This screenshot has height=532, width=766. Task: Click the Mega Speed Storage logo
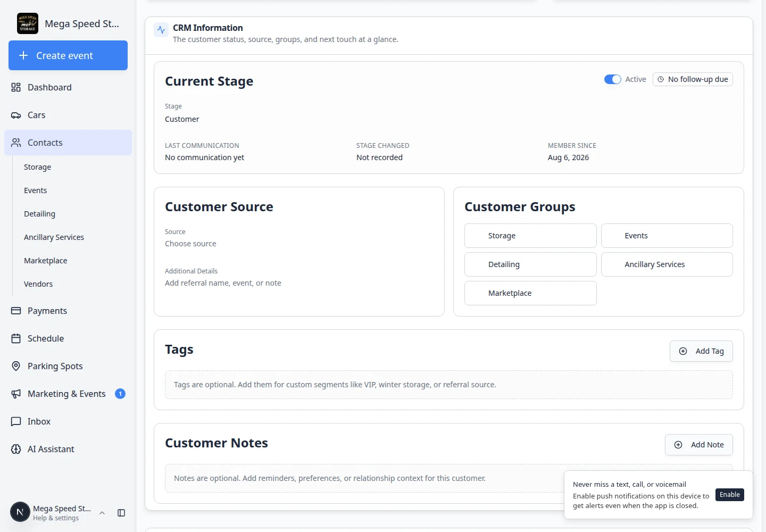[x=28, y=23]
